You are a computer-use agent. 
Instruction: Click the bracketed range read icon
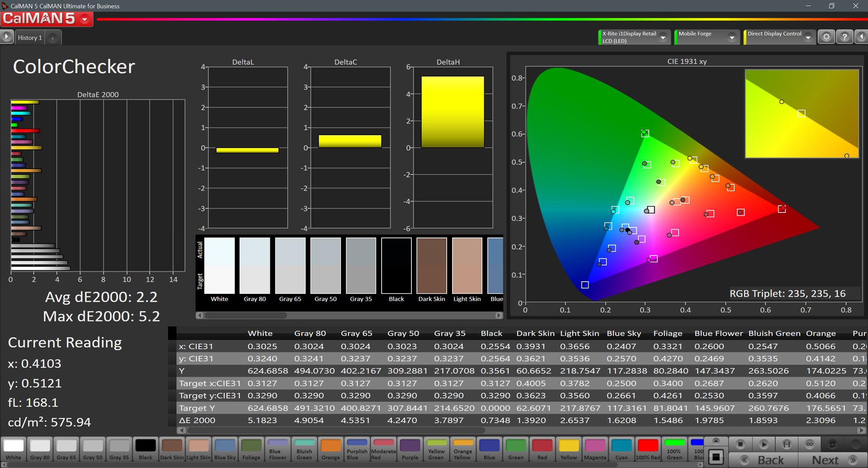[x=787, y=444]
